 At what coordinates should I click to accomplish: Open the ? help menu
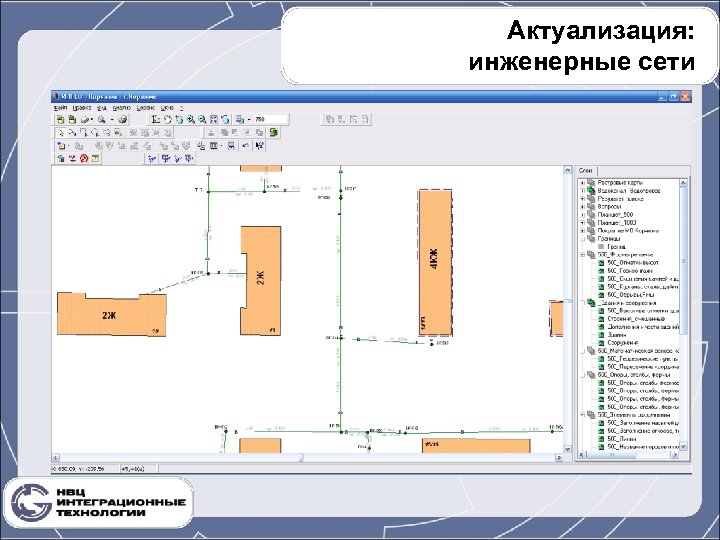point(181,107)
